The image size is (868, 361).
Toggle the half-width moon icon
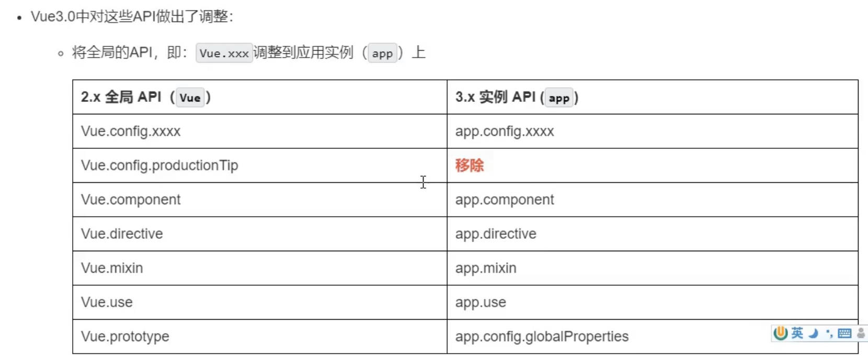(x=813, y=333)
